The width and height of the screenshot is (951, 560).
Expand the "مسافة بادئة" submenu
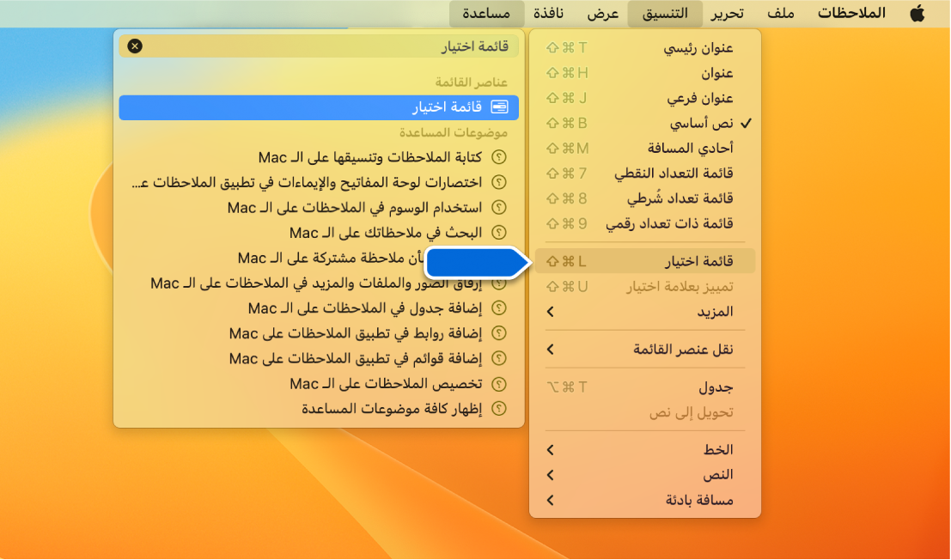click(x=713, y=499)
